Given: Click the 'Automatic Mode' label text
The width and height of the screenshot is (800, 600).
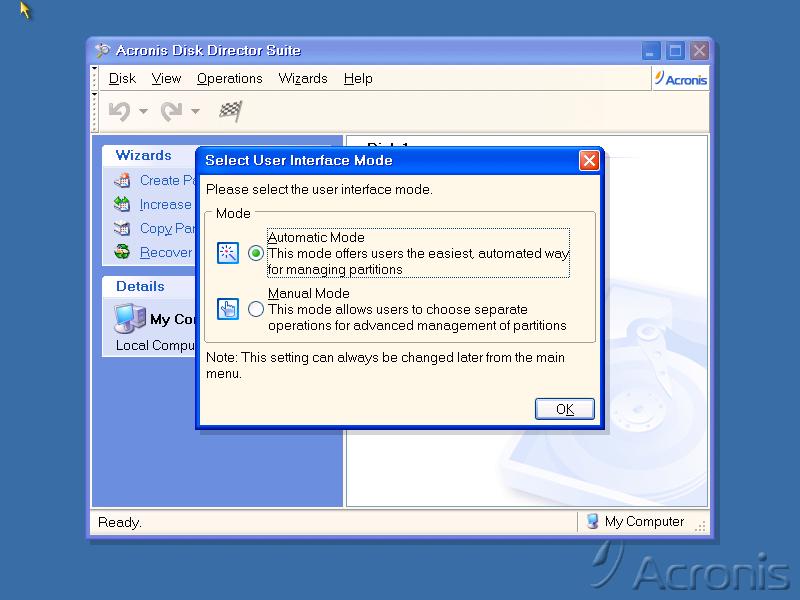Looking at the screenshot, I should click(x=316, y=237).
